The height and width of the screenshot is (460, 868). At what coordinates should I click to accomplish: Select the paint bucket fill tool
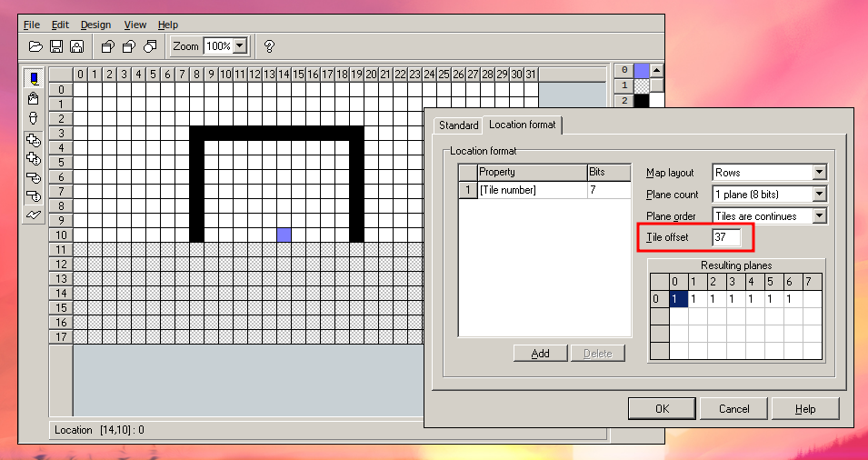click(x=34, y=98)
